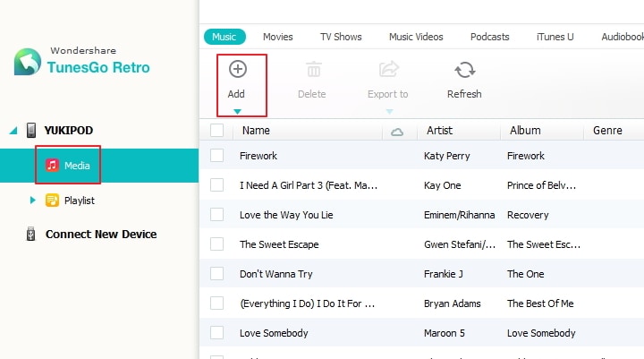Select the song name Love Somebody

click(x=274, y=333)
